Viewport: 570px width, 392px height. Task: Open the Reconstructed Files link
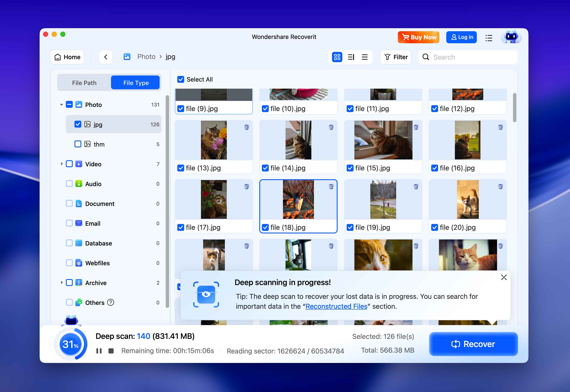tap(336, 306)
